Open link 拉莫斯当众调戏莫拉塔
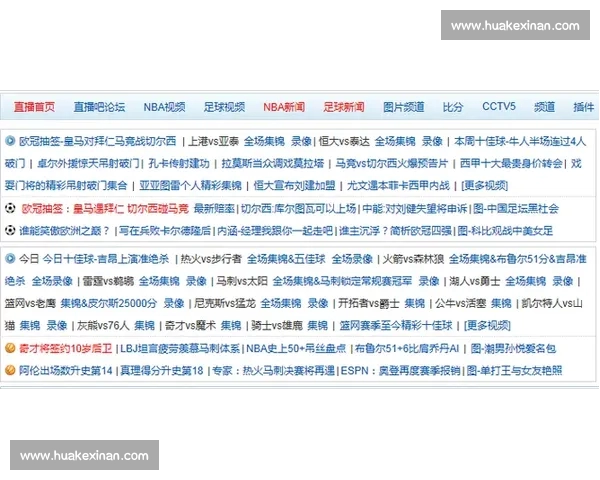 (273, 163)
